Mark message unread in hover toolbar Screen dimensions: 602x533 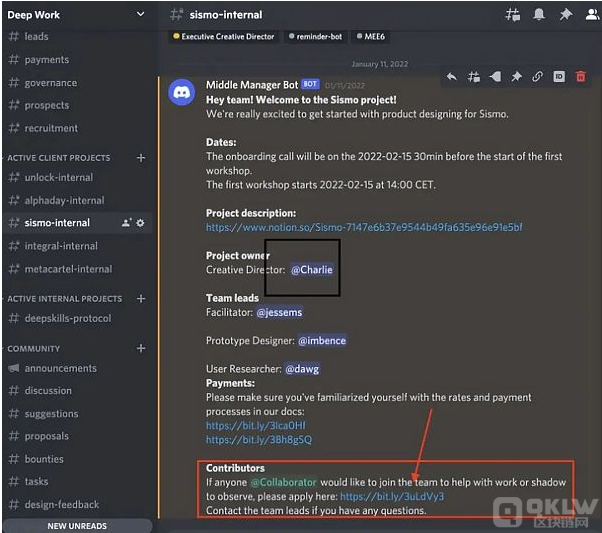click(495, 77)
